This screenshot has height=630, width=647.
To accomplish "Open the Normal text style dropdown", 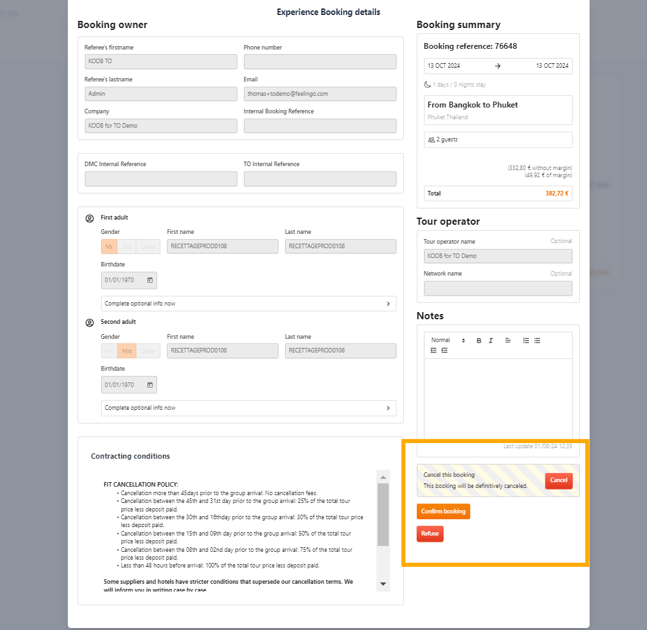I will point(447,341).
